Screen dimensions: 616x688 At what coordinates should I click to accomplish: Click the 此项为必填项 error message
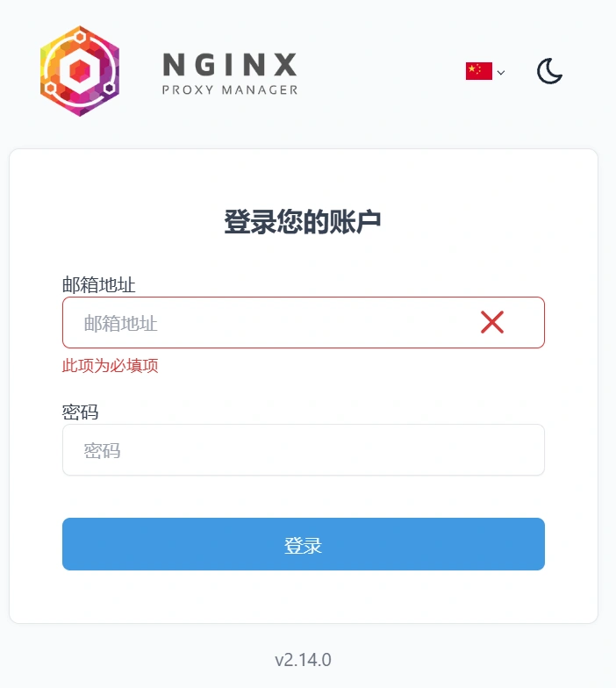pyautogui.click(x=111, y=365)
